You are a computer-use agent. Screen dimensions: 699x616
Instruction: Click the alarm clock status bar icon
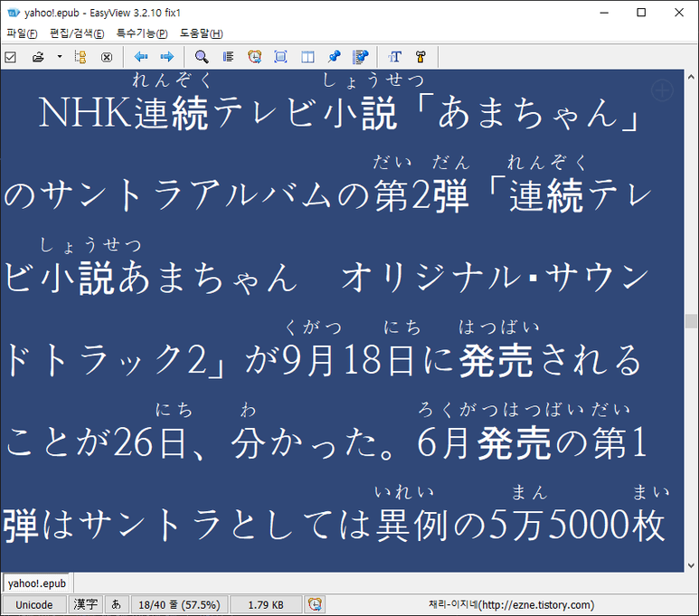tap(315, 605)
